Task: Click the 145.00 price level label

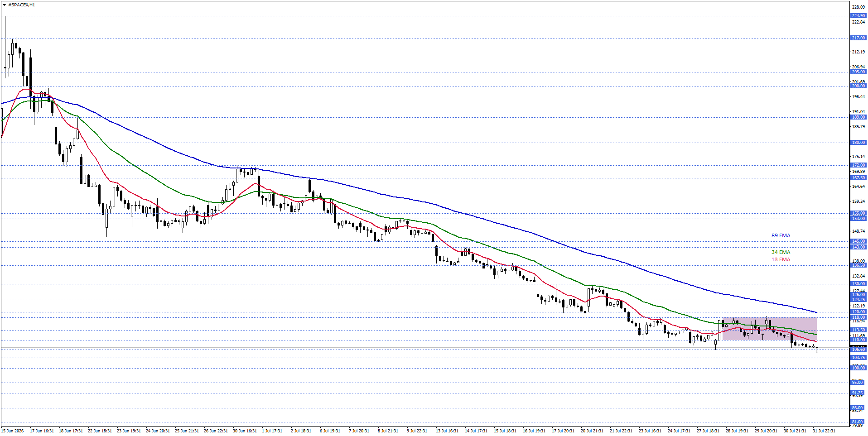Action: [x=858, y=241]
